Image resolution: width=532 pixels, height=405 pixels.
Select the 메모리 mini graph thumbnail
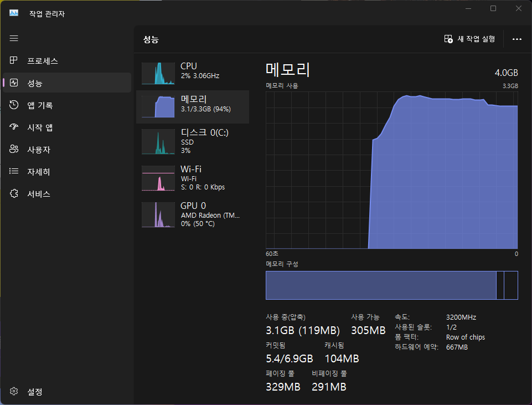[158, 106]
